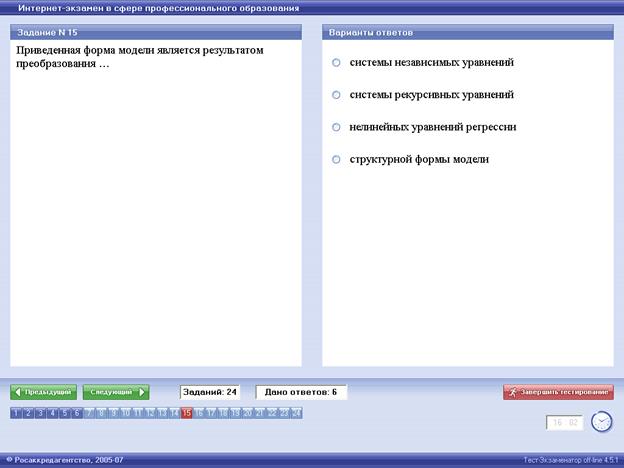Screen dimensions: 624x468
Task: Click the 'Задание N 15' panel header
Action: tap(156, 32)
